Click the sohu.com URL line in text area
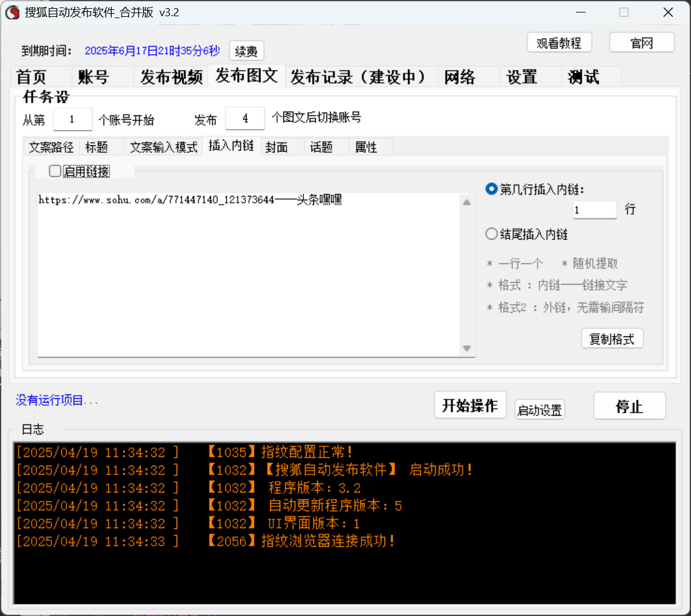The width and height of the screenshot is (691, 616). [x=190, y=200]
